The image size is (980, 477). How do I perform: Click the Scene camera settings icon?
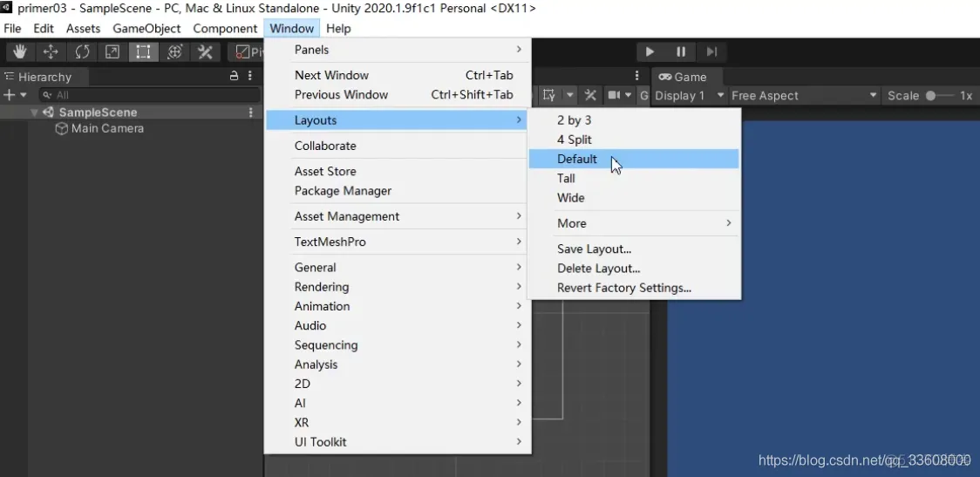point(614,95)
